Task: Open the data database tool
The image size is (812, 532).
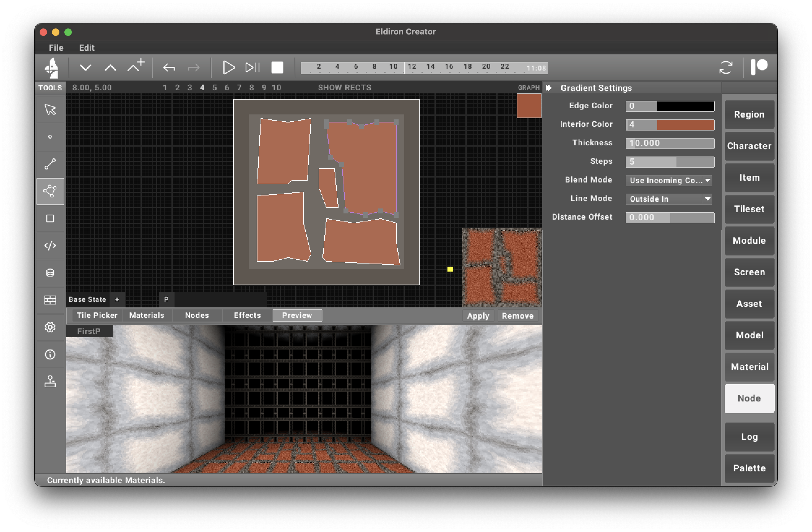Action: coord(50,273)
